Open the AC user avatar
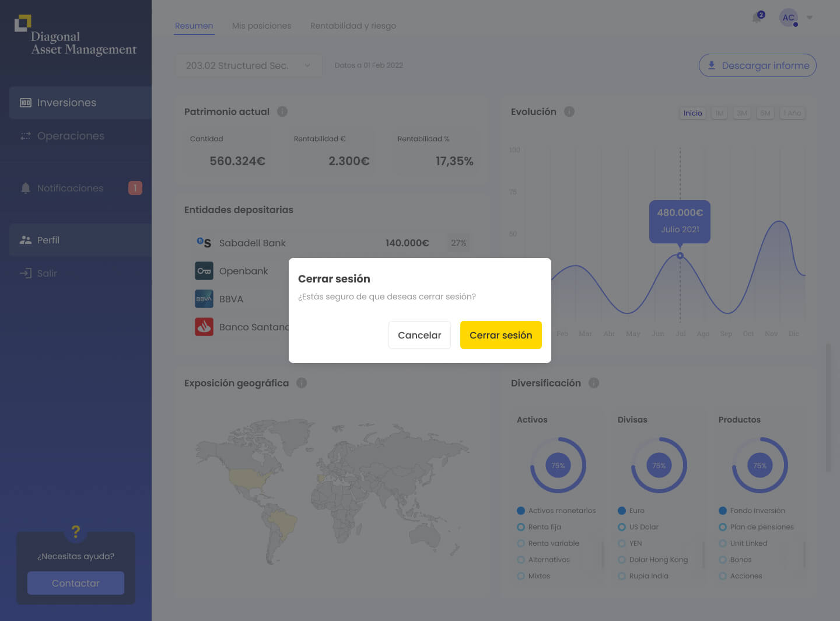The image size is (840, 621). [789, 18]
